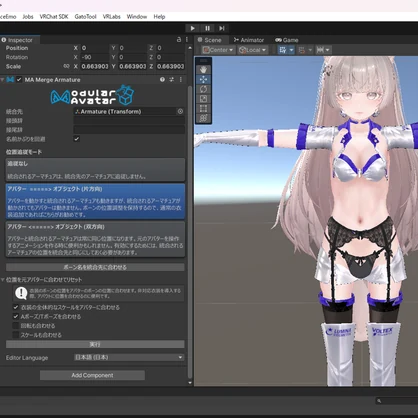
Task: Toggle the avoid name collisions checkbox
Action: (x=76, y=139)
